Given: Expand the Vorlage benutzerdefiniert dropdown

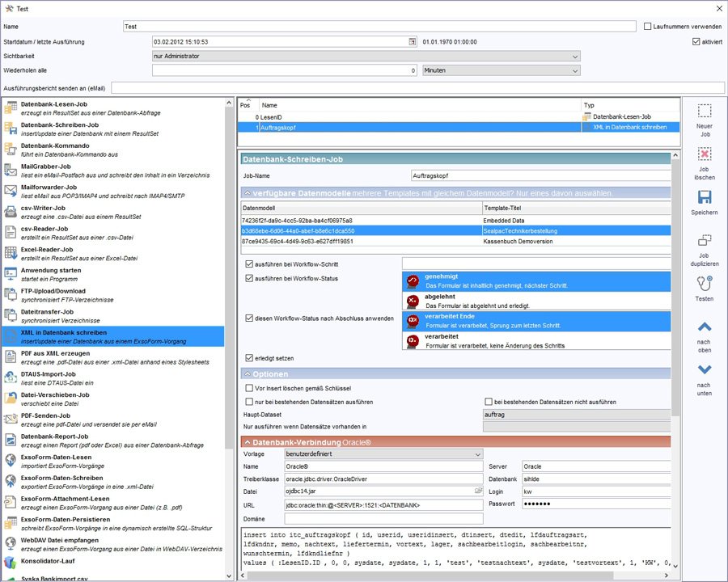Looking at the screenshot, I should [x=478, y=454].
